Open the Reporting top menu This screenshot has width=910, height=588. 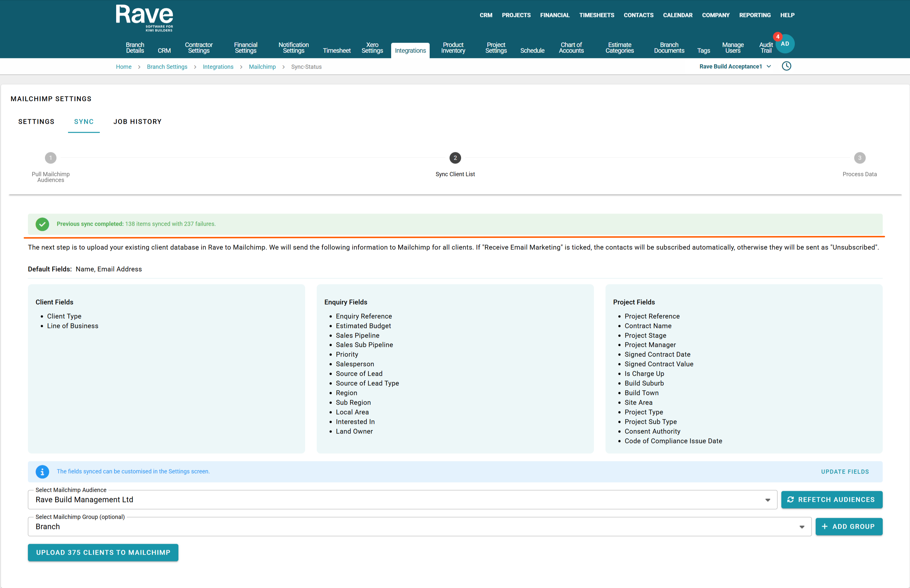[x=754, y=15]
